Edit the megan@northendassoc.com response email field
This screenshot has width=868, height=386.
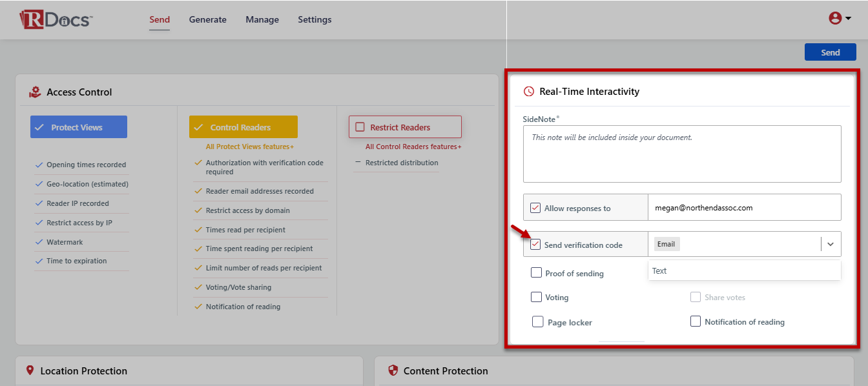point(745,208)
